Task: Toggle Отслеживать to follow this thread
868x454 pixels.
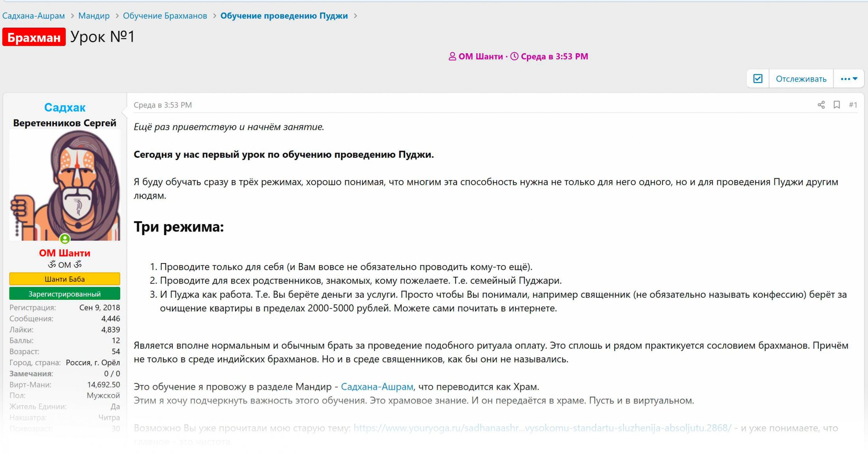Action: [x=801, y=78]
